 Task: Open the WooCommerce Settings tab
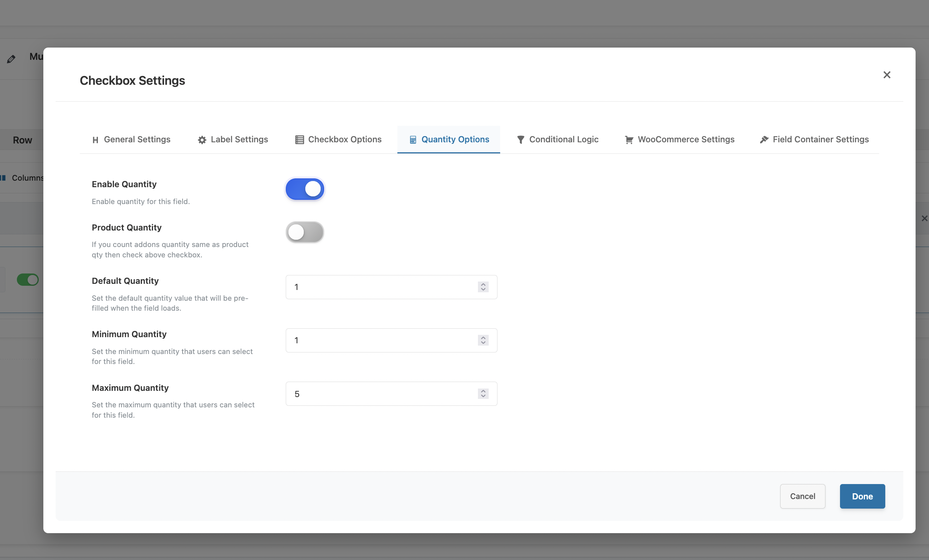685,140
